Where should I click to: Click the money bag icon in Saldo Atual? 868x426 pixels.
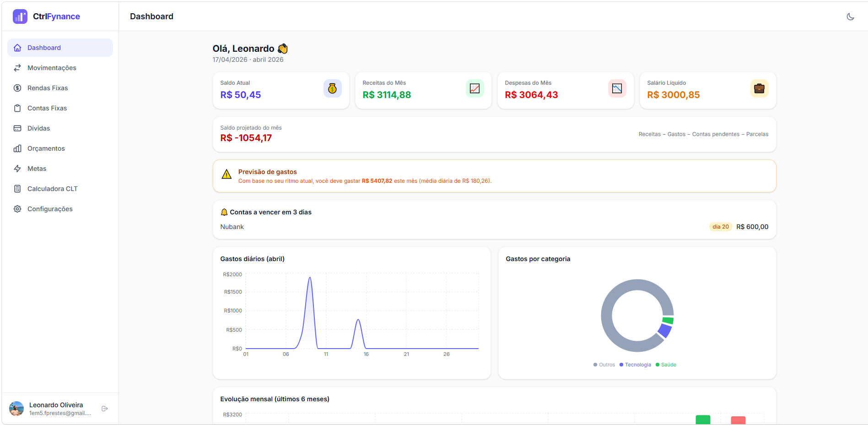point(332,88)
